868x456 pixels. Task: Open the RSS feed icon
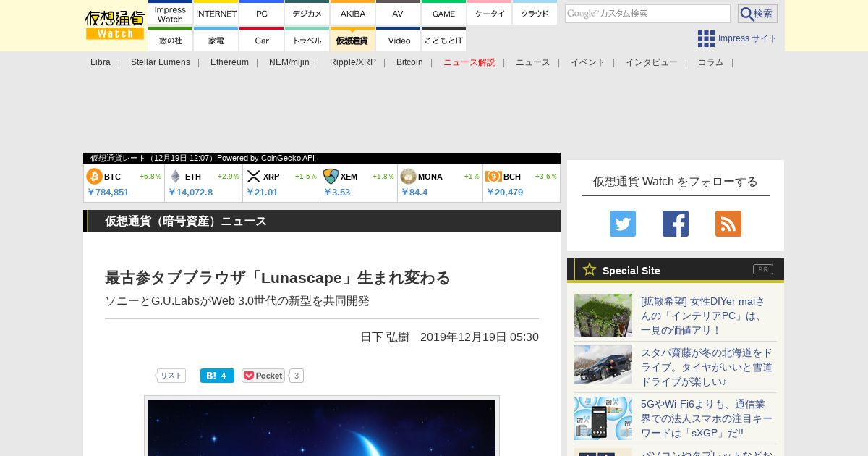tap(728, 224)
